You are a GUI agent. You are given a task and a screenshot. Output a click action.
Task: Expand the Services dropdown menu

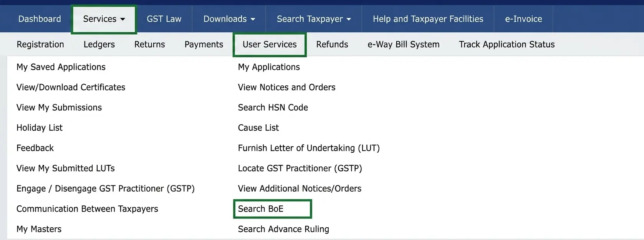[104, 19]
